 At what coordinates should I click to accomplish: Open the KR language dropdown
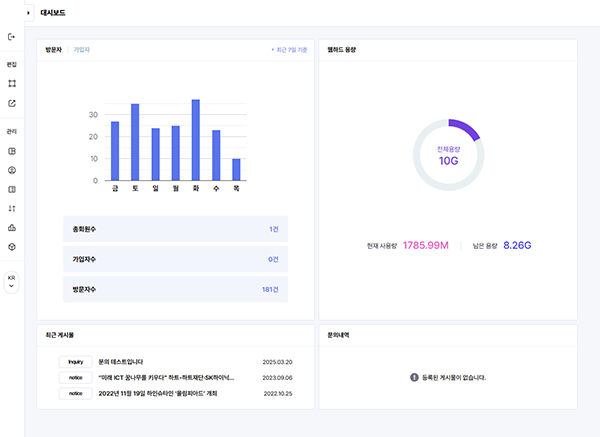(x=11, y=282)
